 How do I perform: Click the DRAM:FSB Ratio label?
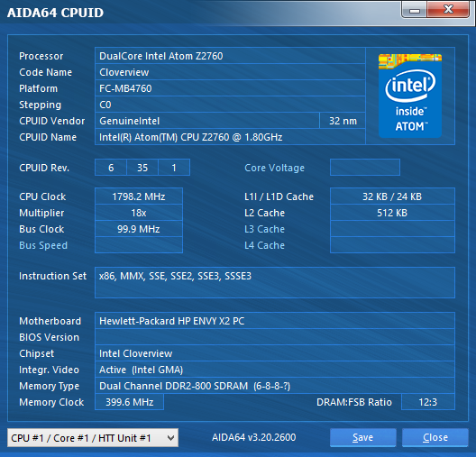coord(354,402)
